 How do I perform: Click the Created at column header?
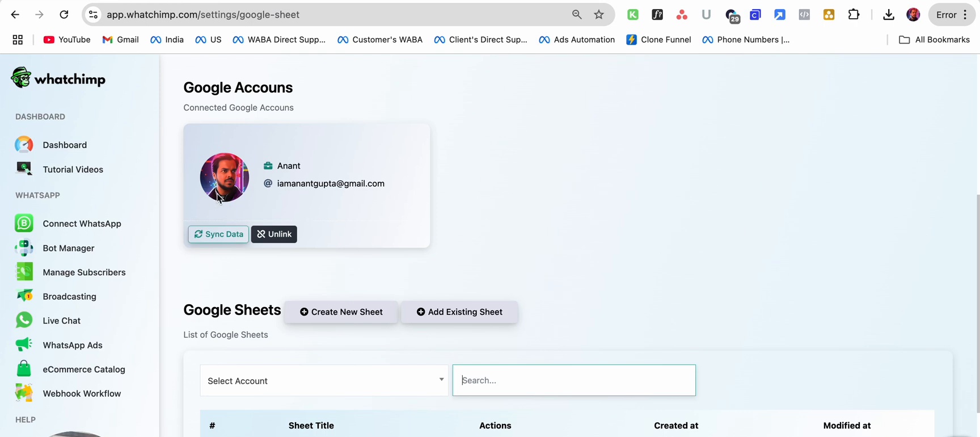pos(676,426)
